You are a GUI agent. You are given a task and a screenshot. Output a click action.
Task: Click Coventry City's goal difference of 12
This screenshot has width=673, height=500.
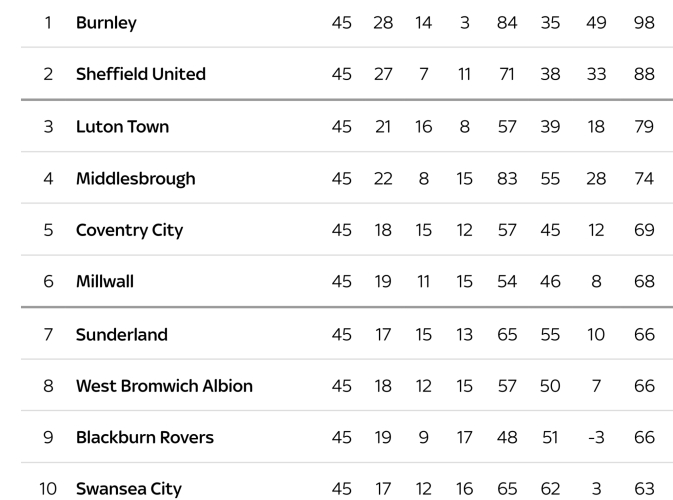[596, 230]
